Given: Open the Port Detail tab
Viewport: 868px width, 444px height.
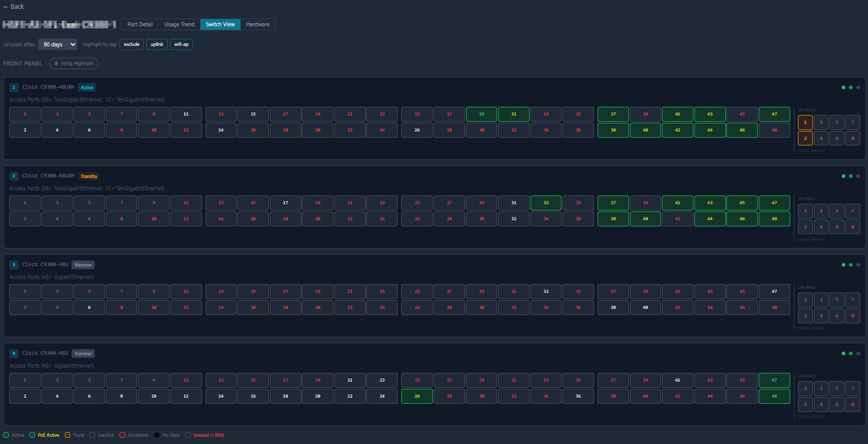Looking at the screenshot, I should point(140,24).
